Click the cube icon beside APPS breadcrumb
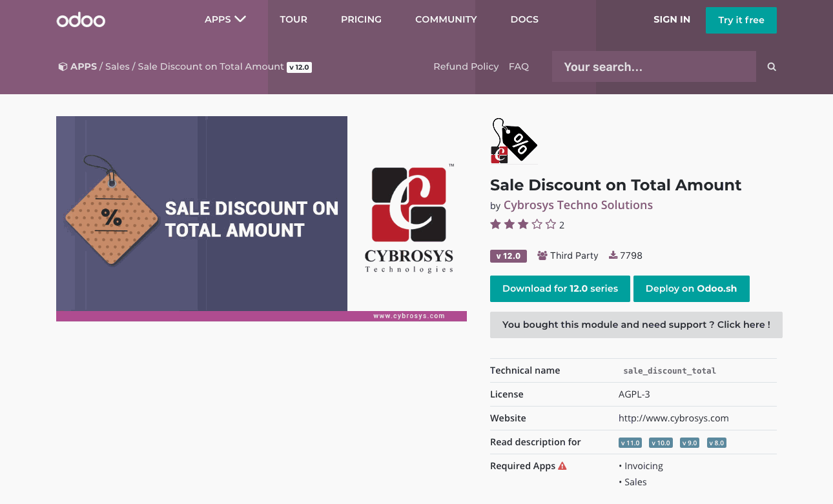 (63, 66)
